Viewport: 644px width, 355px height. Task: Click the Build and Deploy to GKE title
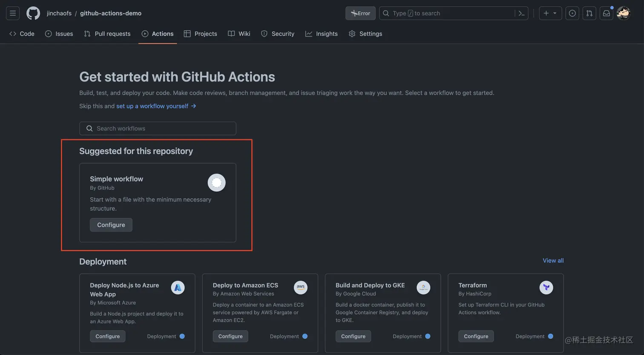370,286
